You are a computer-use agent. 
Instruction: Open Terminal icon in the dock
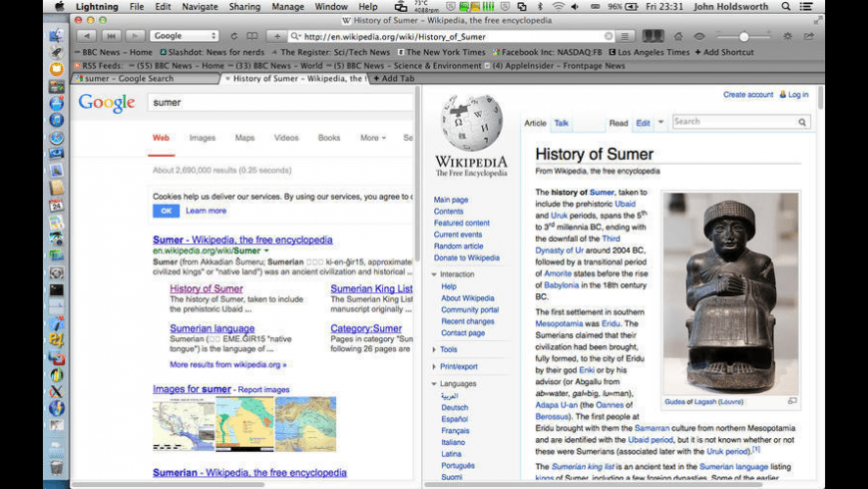57,289
